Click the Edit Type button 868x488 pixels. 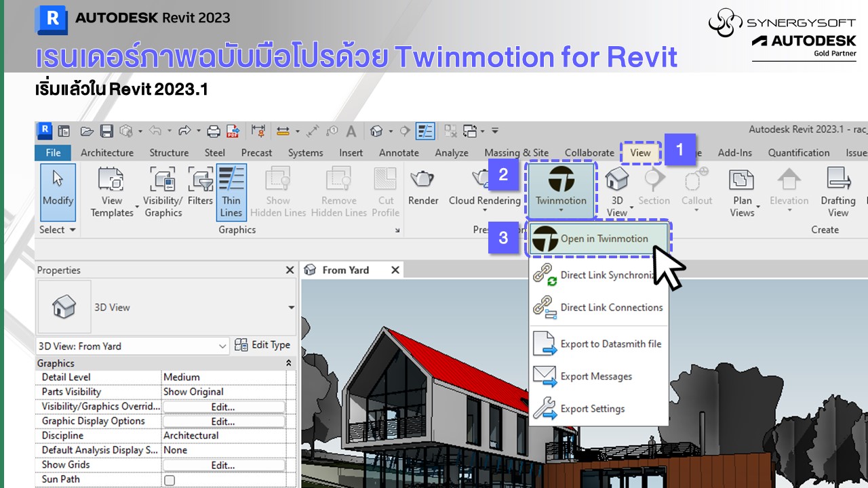(x=263, y=345)
